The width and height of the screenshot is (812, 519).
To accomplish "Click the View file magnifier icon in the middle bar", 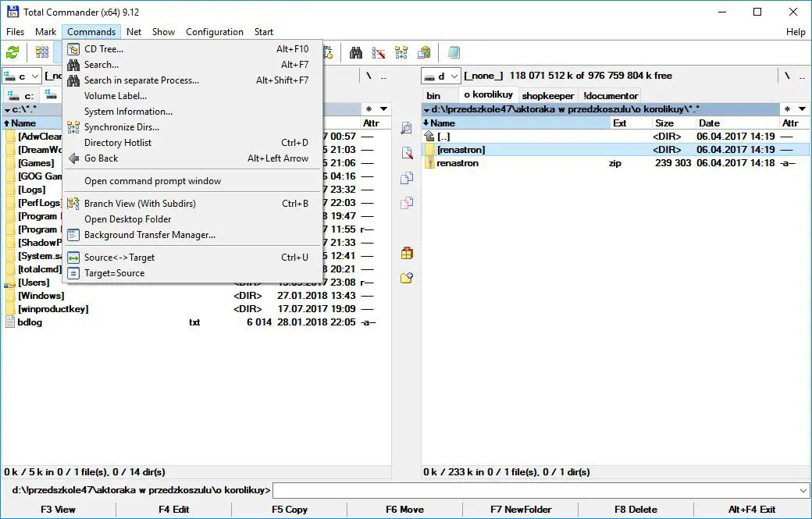I will point(407,128).
